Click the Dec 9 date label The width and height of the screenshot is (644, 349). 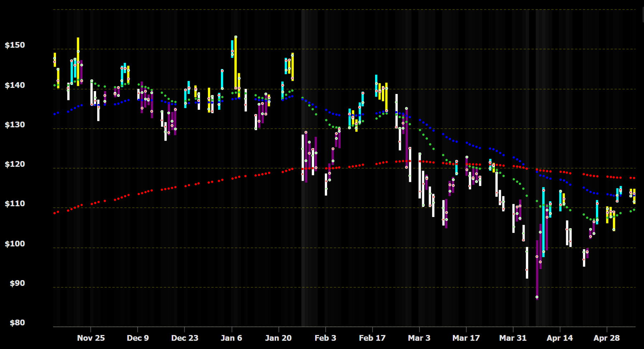pos(138,338)
